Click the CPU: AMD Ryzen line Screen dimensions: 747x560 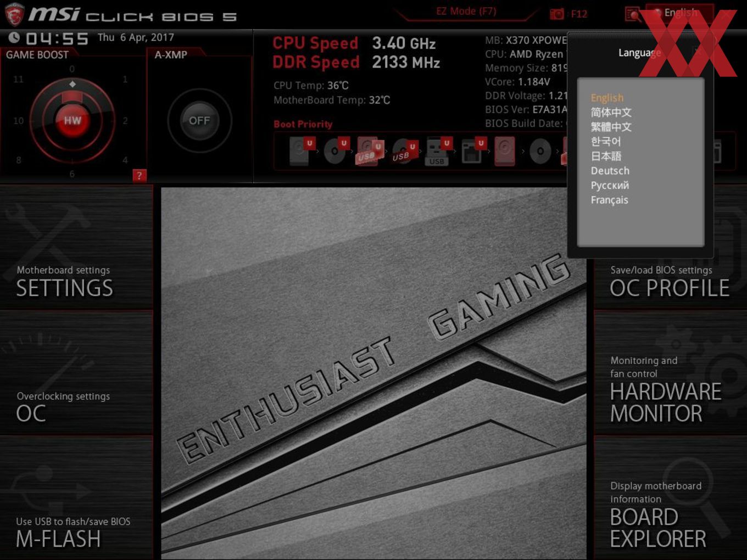point(526,54)
